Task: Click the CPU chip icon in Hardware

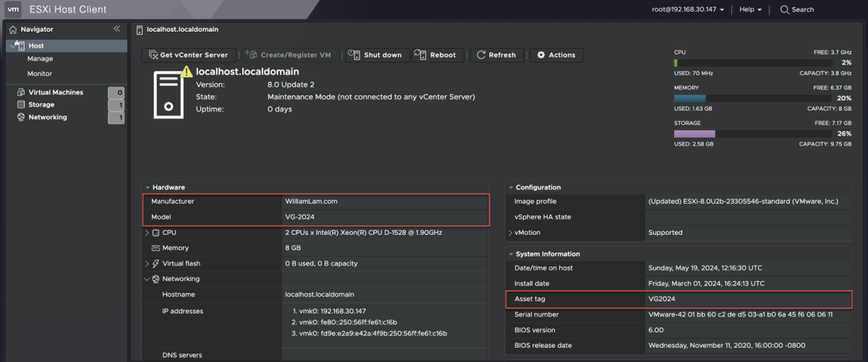Action: (156, 233)
